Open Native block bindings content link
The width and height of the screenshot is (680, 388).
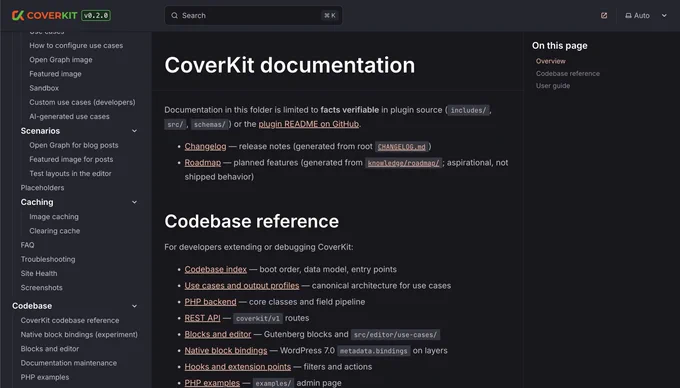click(226, 350)
